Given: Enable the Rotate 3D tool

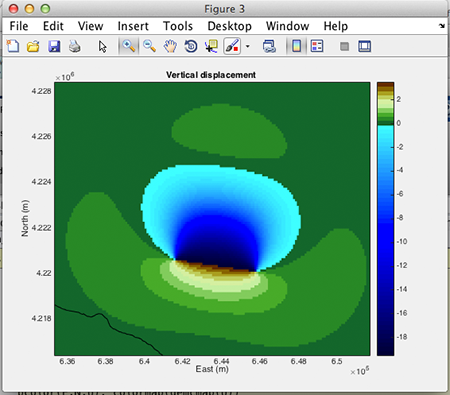Looking at the screenshot, I should (x=191, y=46).
